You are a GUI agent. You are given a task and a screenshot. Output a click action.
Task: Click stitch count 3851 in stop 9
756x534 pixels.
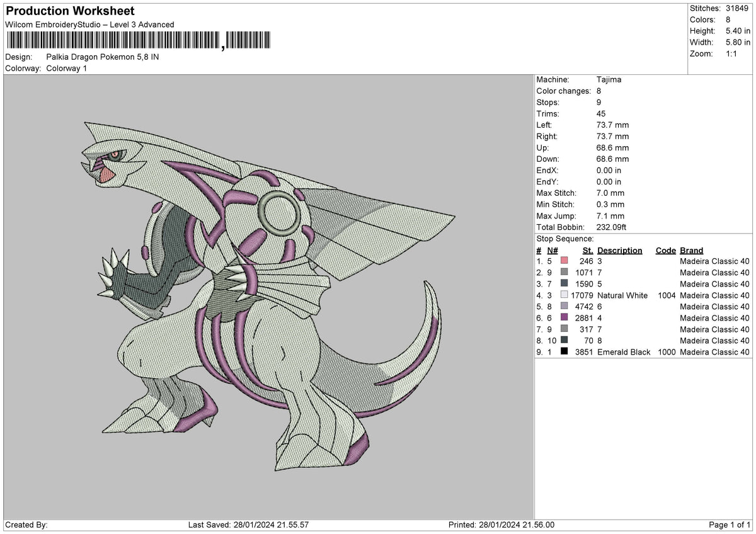[585, 352]
